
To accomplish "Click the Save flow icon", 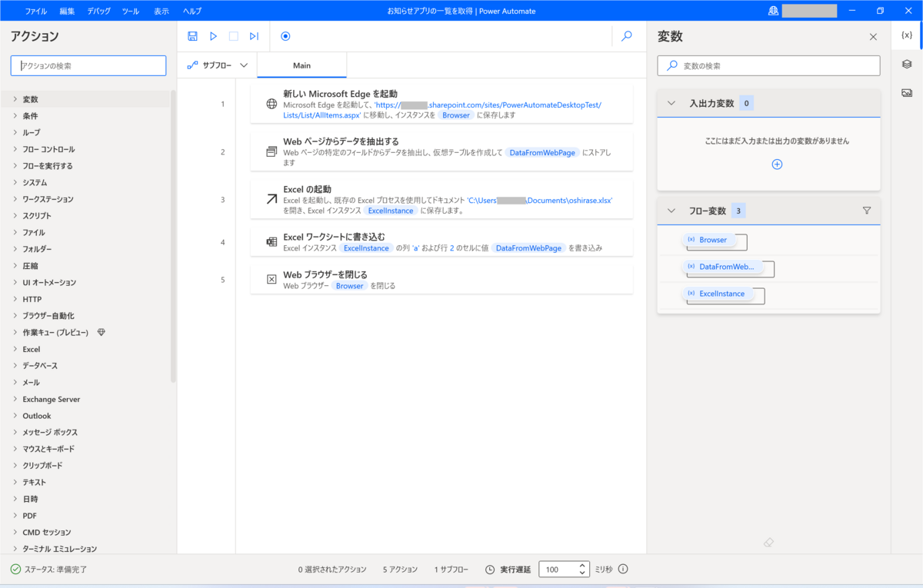I will pos(192,36).
